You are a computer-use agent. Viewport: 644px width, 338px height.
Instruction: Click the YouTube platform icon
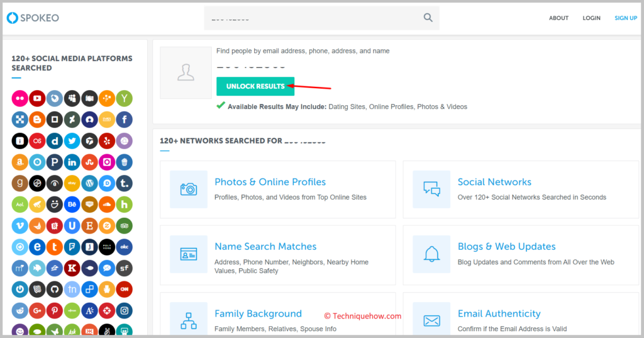click(x=37, y=98)
